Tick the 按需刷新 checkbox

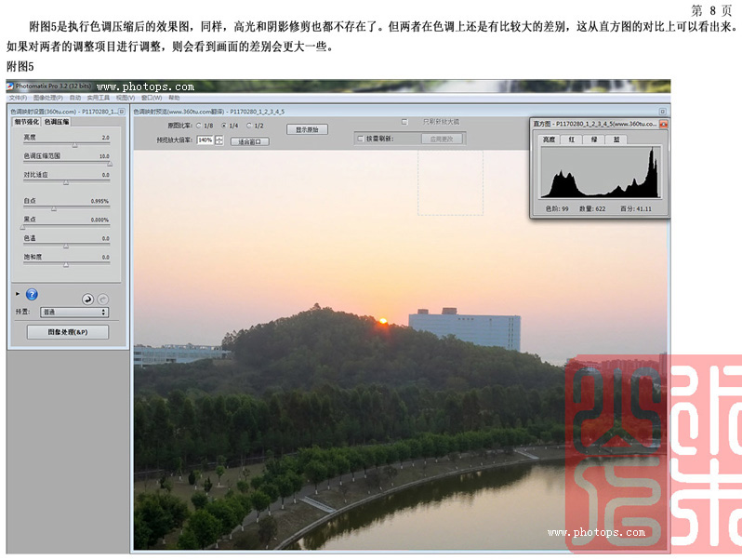(361, 139)
